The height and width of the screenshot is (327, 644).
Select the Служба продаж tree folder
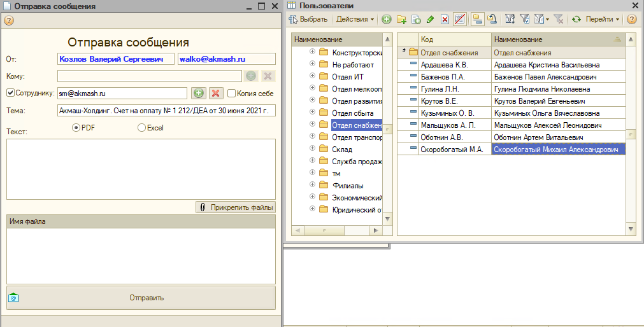(x=357, y=161)
